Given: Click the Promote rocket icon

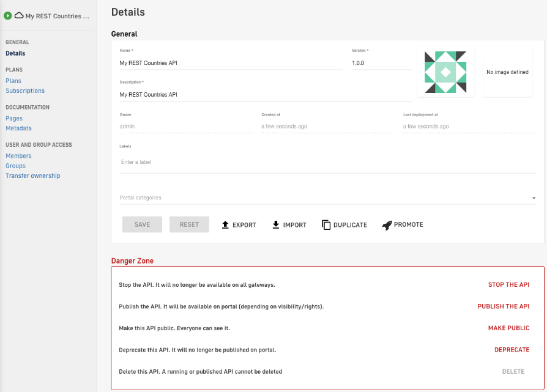Looking at the screenshot, I should click(386, 224).
